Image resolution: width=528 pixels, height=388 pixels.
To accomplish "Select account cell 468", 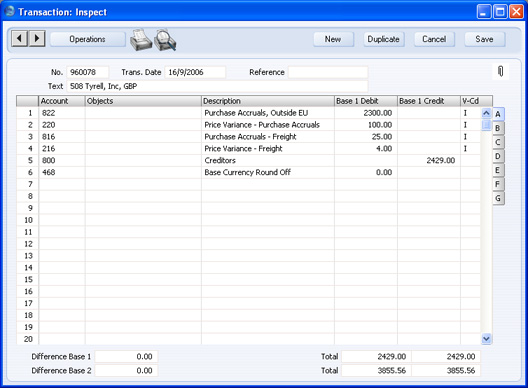I will click(62, 172).
